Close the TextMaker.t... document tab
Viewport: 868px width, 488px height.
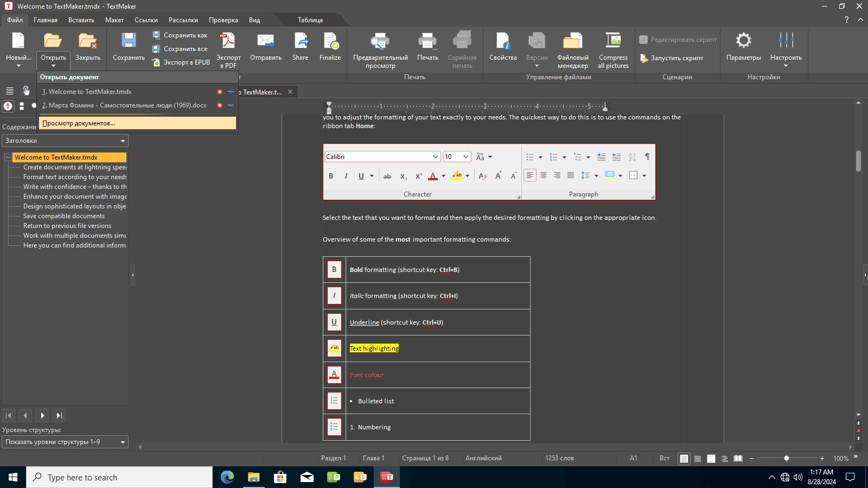click(x=290, y=92)
